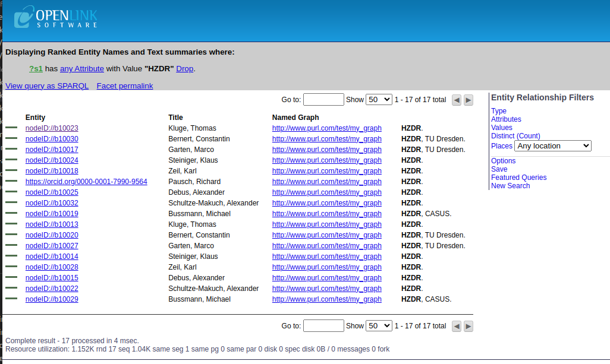Click next page arrow in bottom pager
Image resolution: width=610 pixels, height=364 pixels.
(x=468, y=326)
